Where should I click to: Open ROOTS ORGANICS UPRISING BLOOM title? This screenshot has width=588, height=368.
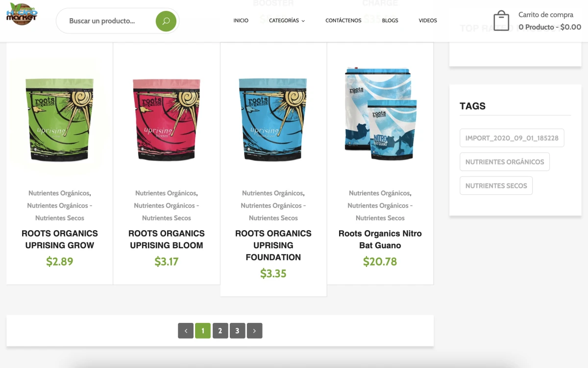tap(167, 239)
